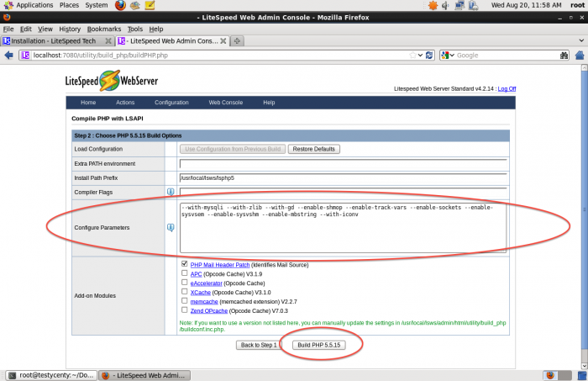List all open tabs
This screenshot has height=381, width=588.
click(581, 40)
